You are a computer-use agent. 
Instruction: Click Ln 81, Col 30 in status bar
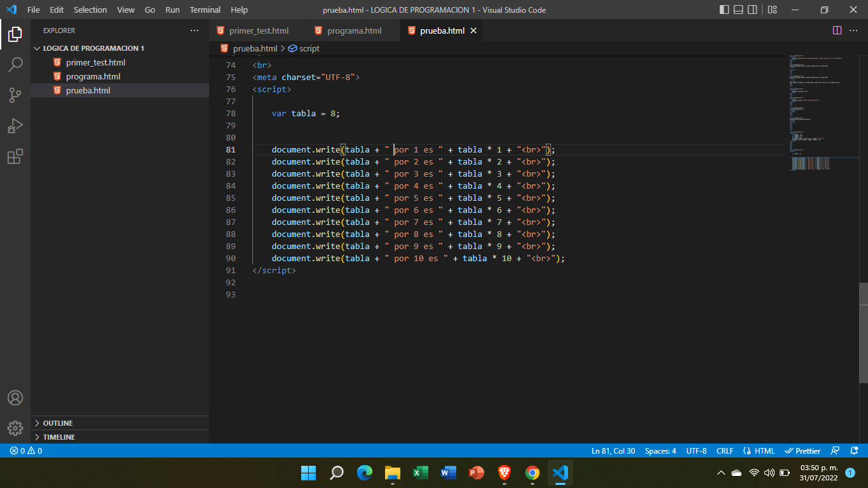(613, 451)
